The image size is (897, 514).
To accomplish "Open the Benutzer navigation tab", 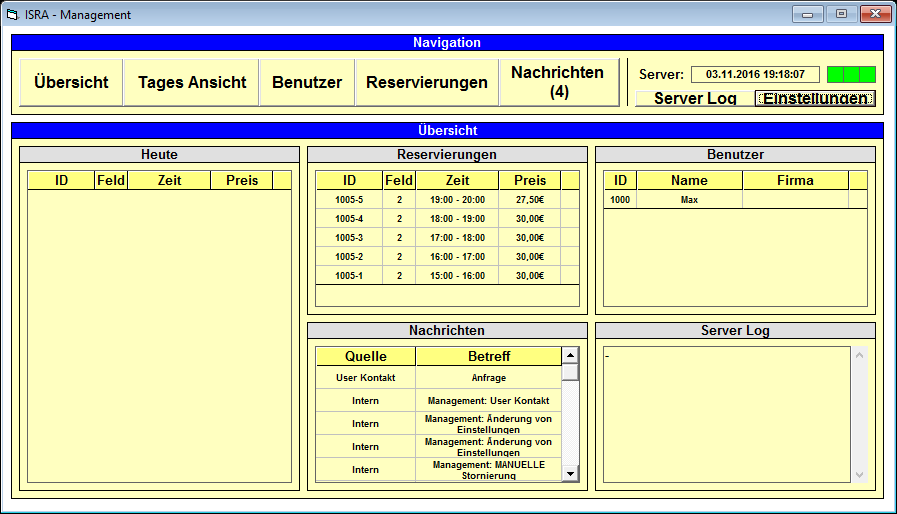I will tap(307, 82).
